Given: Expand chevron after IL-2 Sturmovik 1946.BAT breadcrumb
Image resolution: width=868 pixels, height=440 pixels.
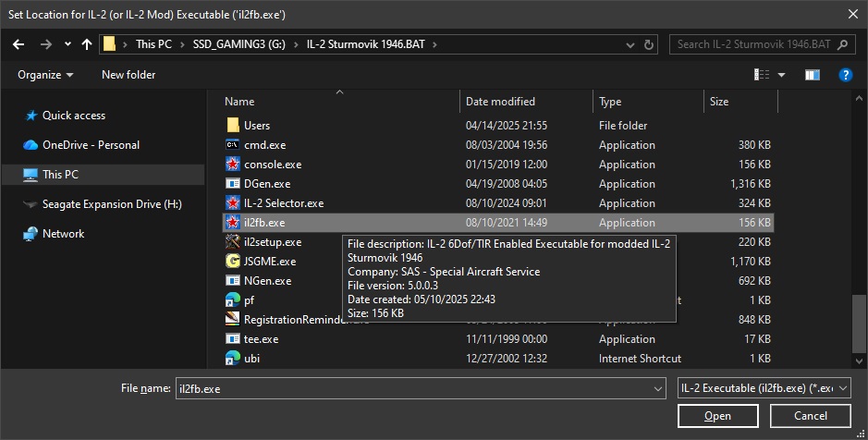Looking at the screenshot, I should pyautogui.click(x=434, y=44).
